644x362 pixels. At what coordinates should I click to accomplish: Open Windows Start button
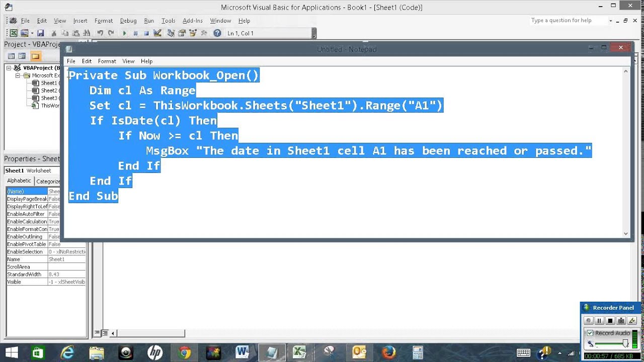point(11,352)
